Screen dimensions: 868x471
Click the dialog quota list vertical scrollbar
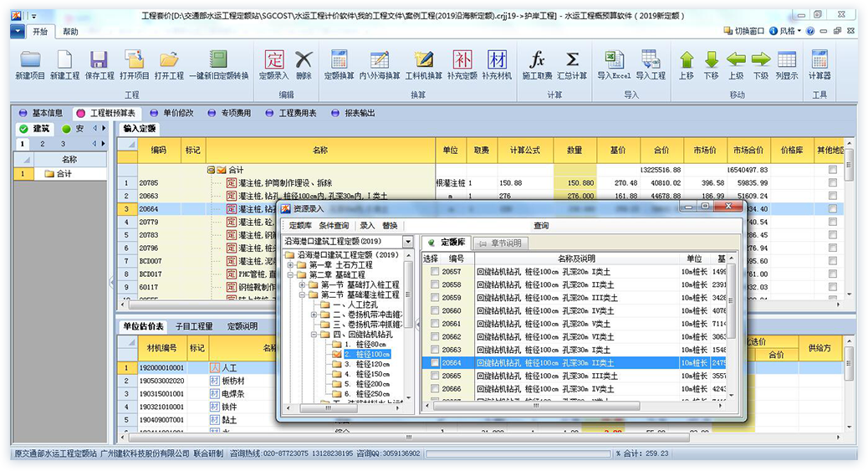[731, 302]
